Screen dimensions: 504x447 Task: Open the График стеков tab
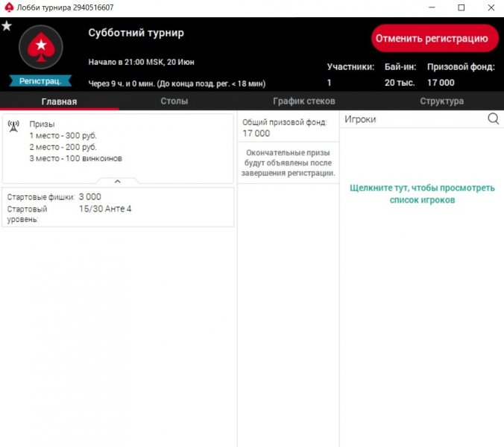tap(303, 101)
